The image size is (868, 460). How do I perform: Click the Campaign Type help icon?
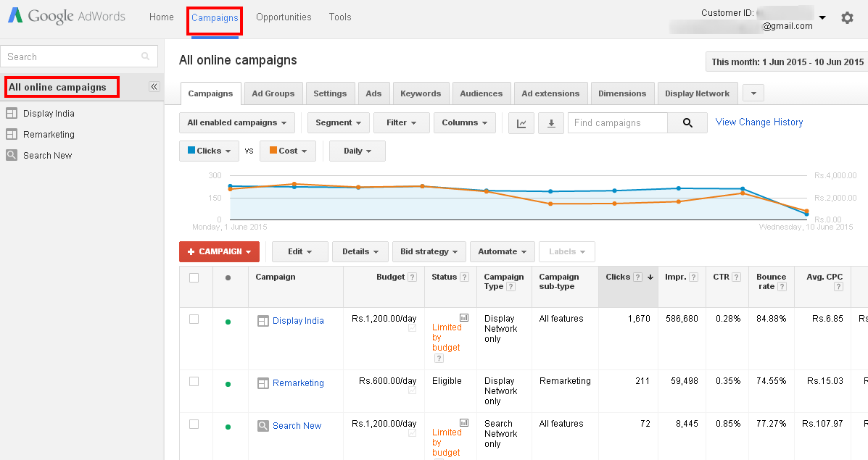511,287
